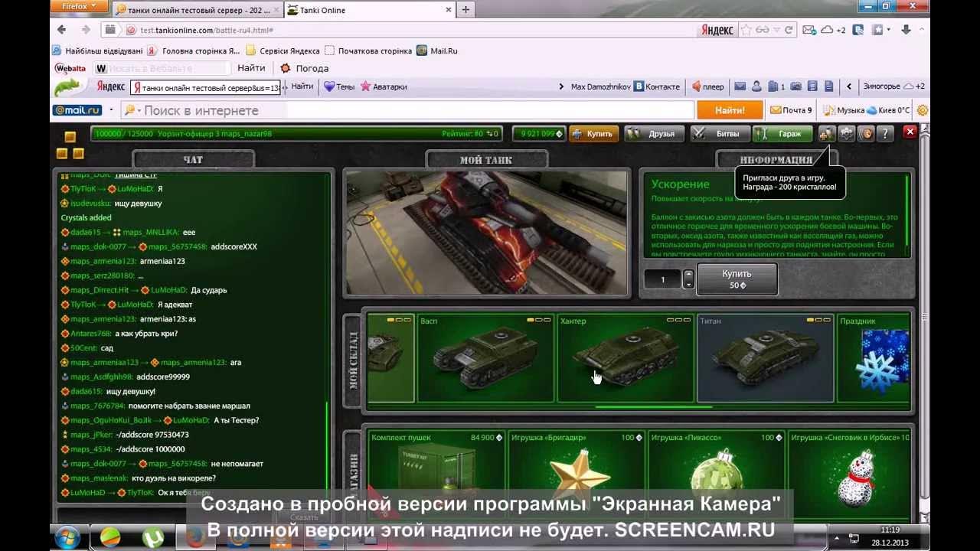The image size is (980, 551).
Task: Click the Купить crystals button in header
Action: [593, 133]
